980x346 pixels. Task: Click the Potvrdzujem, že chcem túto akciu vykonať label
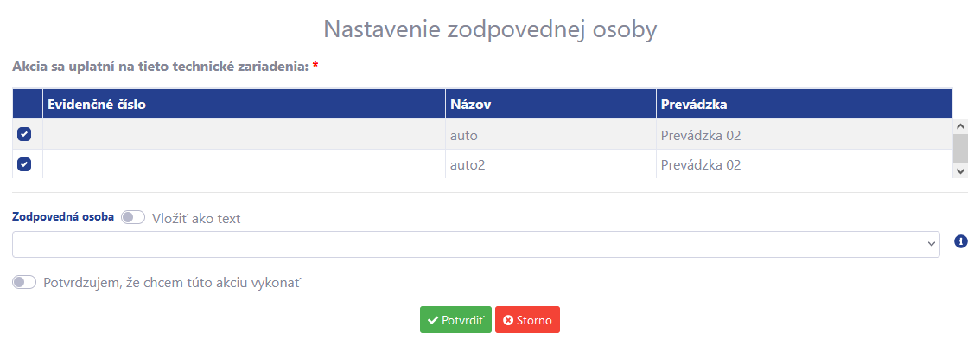[x=172, y=282]
